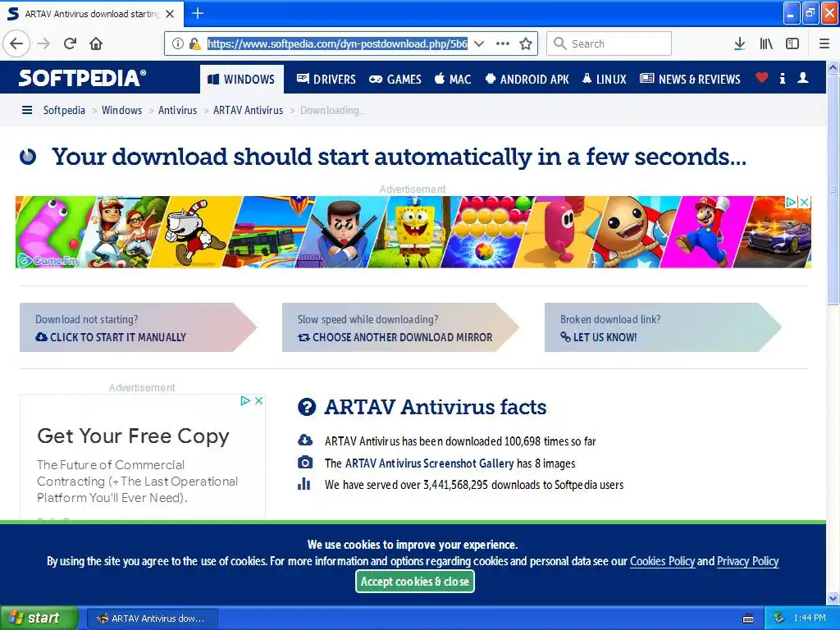Click the keyboard icon in system tray
The width and height of the screenshot is (840, 630).
click(748, 619)
